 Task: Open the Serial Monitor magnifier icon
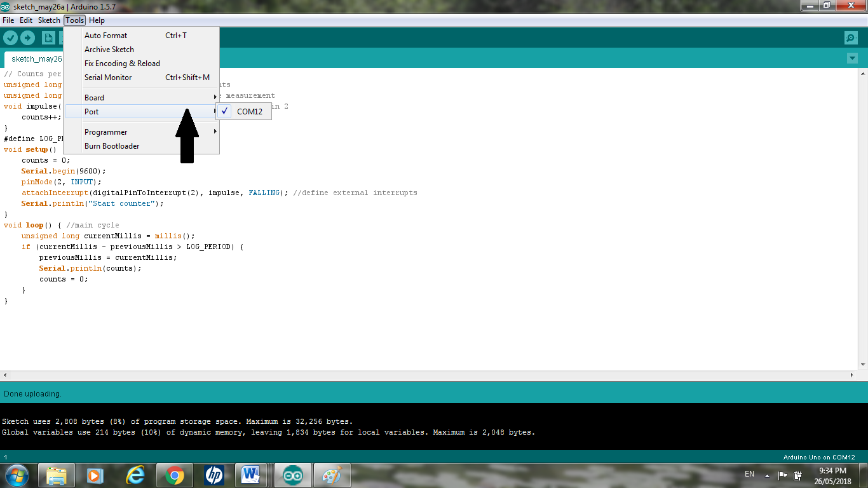pos(851,37)
